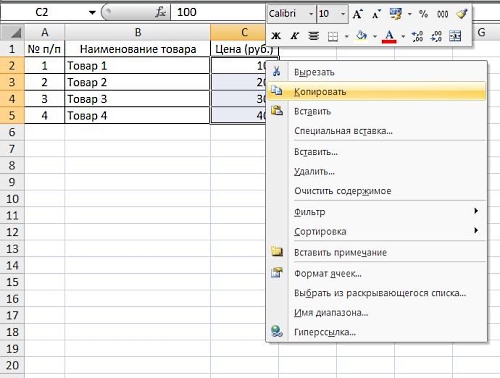Select cell Товар 3

pos(138,99)
